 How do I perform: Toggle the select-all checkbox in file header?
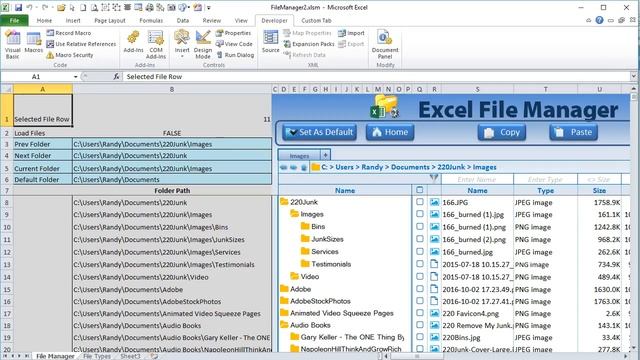coord(420,190)
